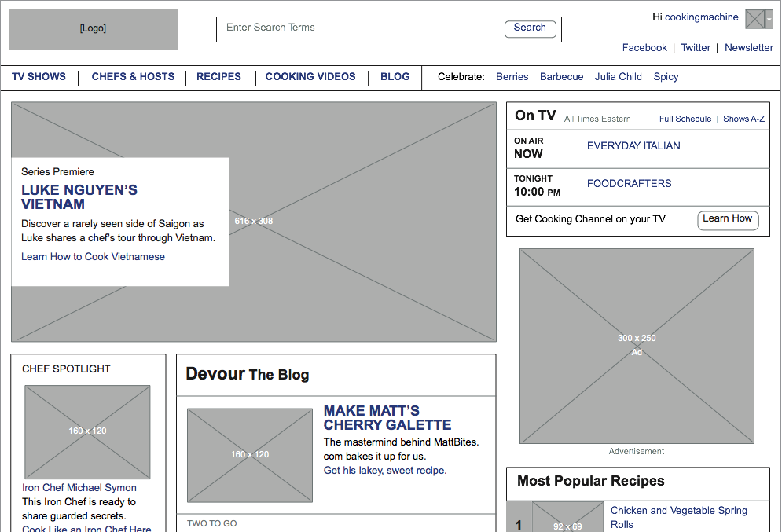782x532 pixels.
Task: Open MAKE MATT'S CHERRY GALETTE headline
Action: [387, 418]
